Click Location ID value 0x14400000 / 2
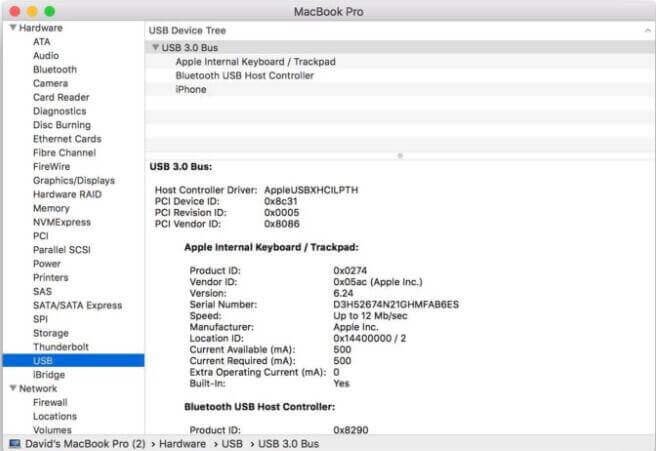 (x=369, y=338)
